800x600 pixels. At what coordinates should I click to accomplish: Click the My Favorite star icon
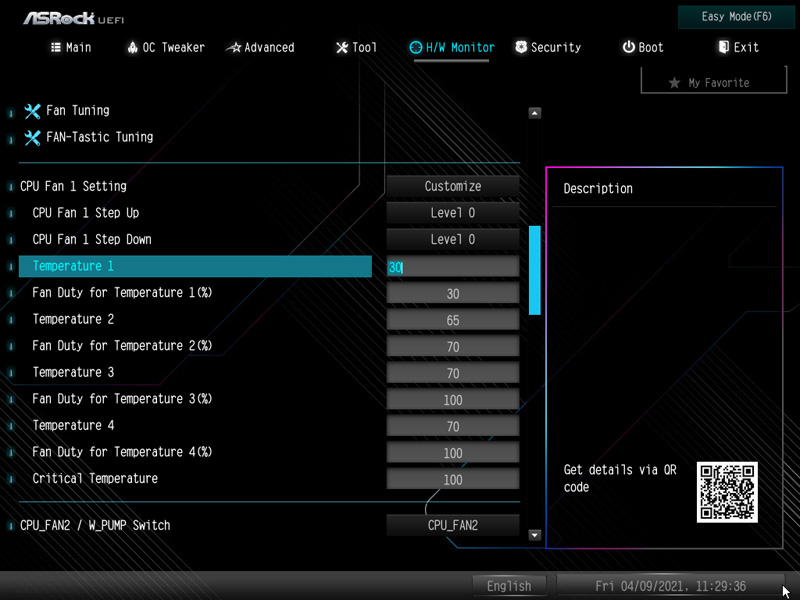point(674,83)
